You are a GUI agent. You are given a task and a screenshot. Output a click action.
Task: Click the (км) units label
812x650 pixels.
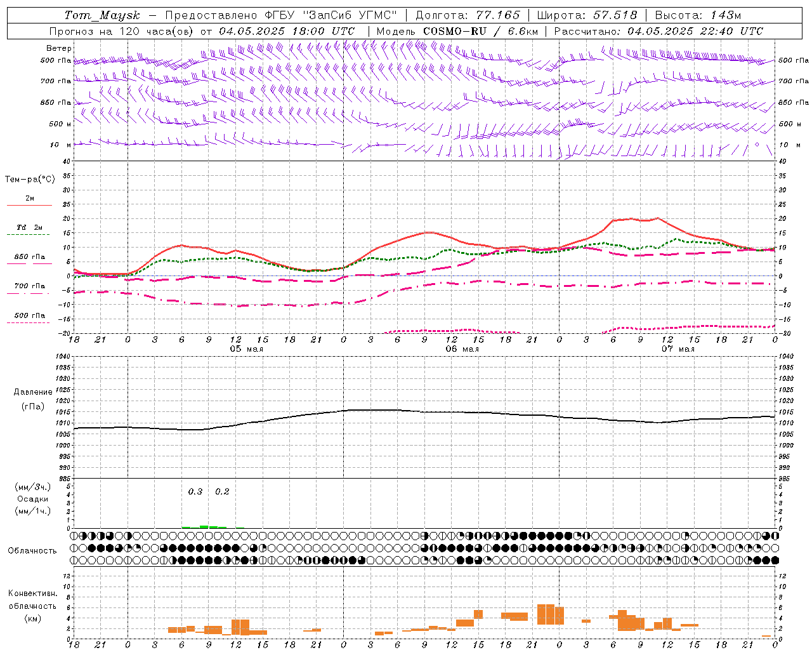[33, 618]
